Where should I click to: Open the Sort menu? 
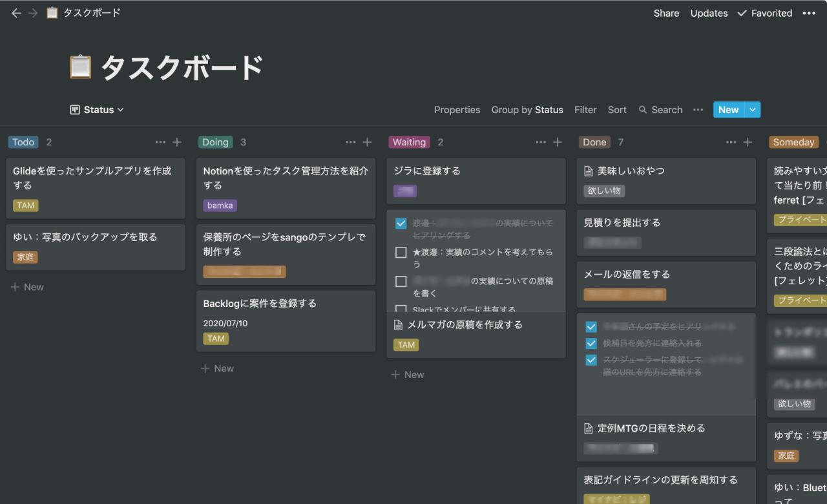point(617,110)
